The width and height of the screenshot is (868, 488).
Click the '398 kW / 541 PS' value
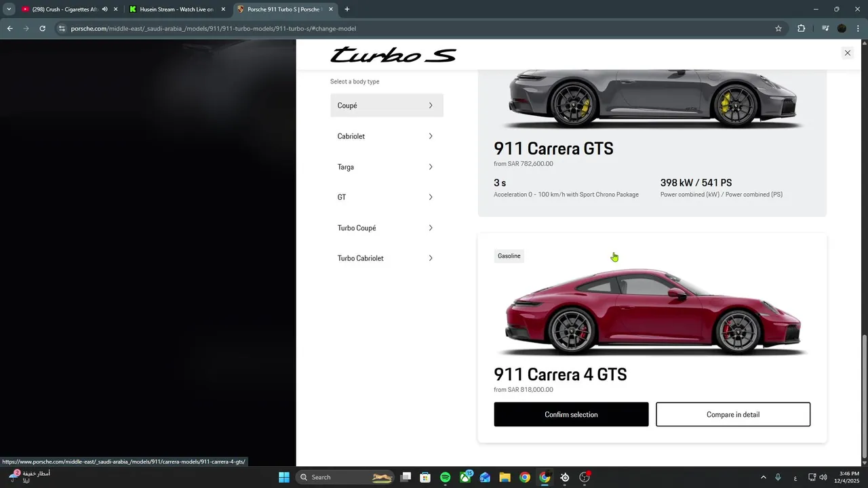pyautogui.click(x=696, y=183)
